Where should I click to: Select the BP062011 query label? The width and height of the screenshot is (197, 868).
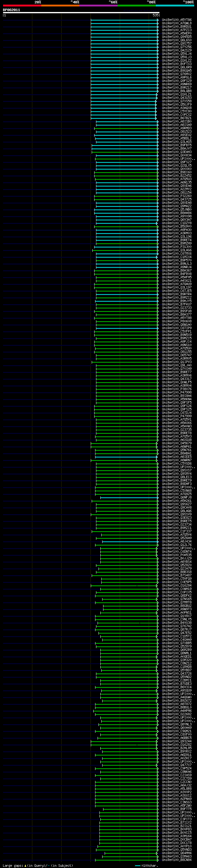[x=11, y=10]
